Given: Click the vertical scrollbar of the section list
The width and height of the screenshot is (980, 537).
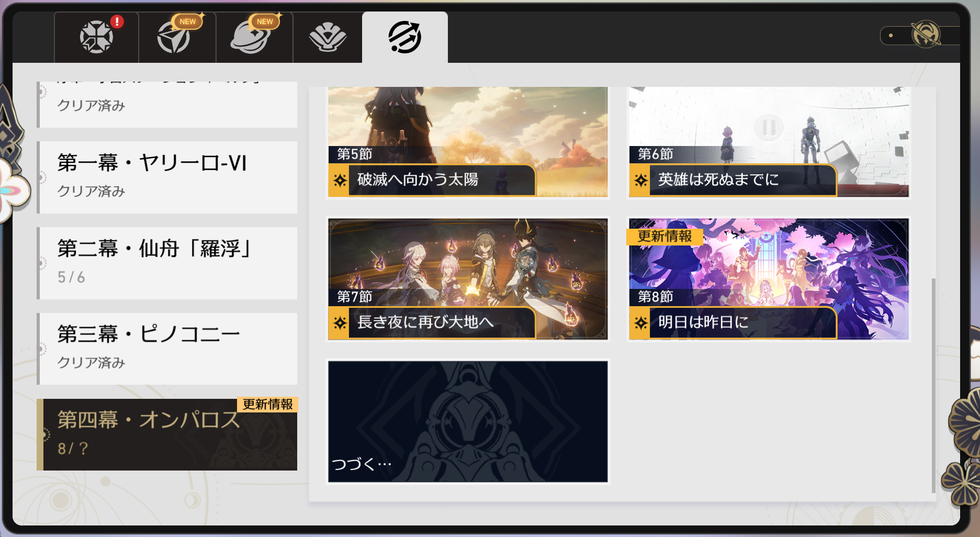Looking at the screenshot, I should 933,385.
